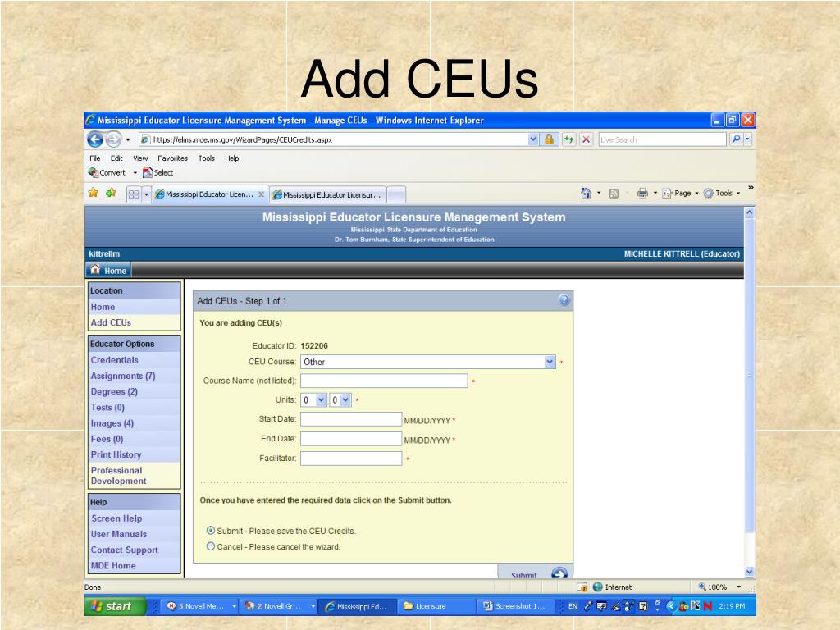Open the second Units decimal dropdown
Image resolution: width=840 pixels, height=630 pixels.
(345, 399)
